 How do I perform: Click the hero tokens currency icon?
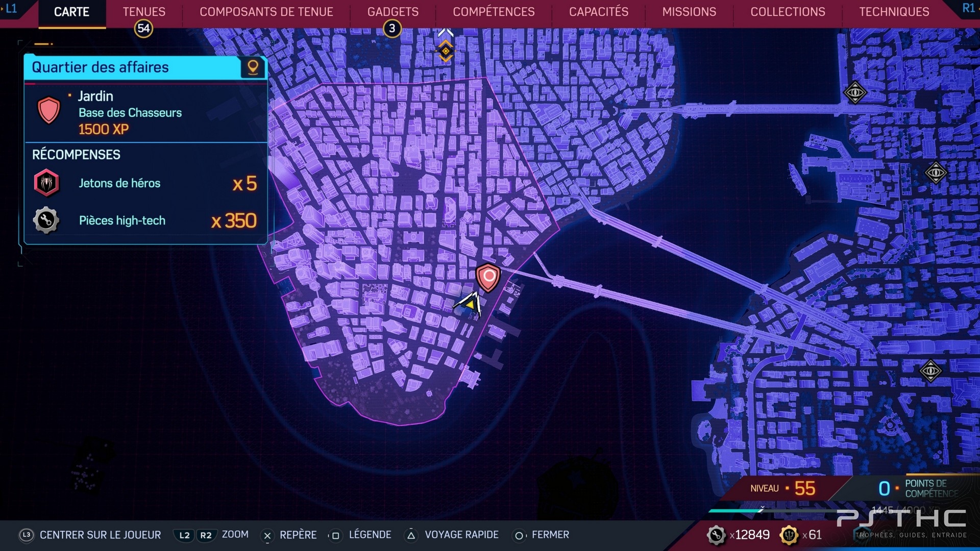789,535
